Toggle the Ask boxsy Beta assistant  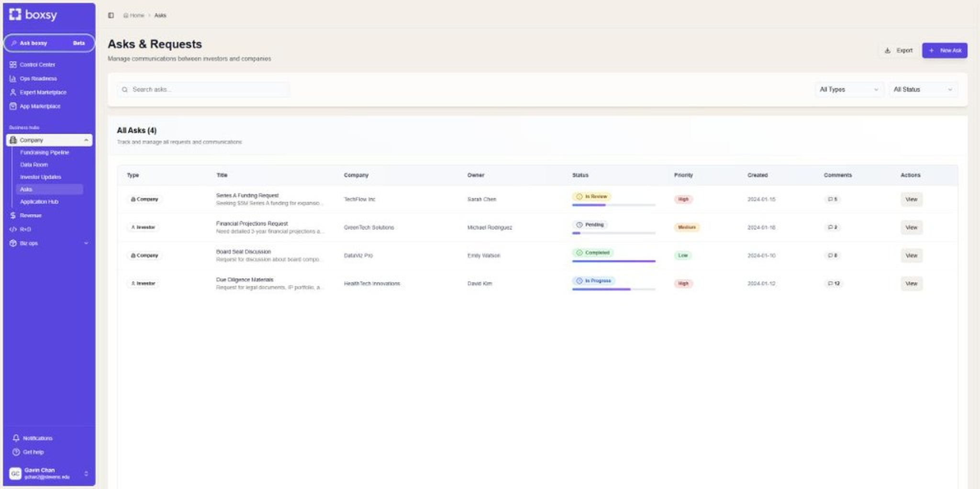tap(49, 43)
